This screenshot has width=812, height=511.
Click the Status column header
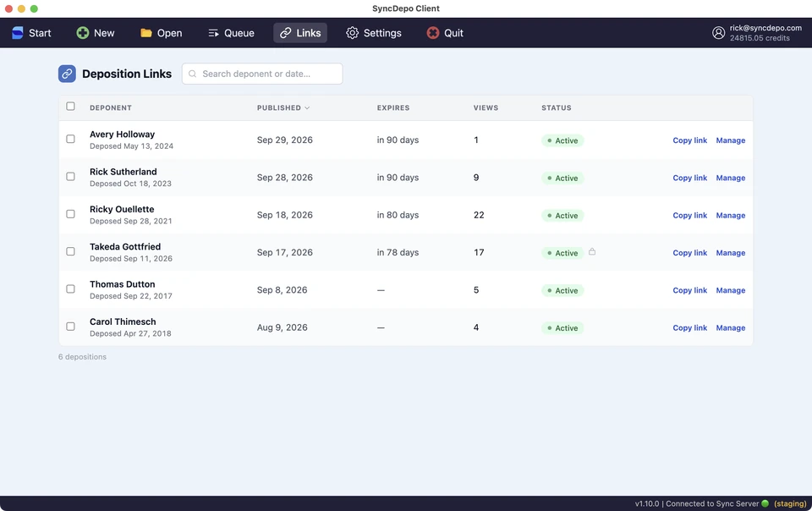tap(557, 107)
